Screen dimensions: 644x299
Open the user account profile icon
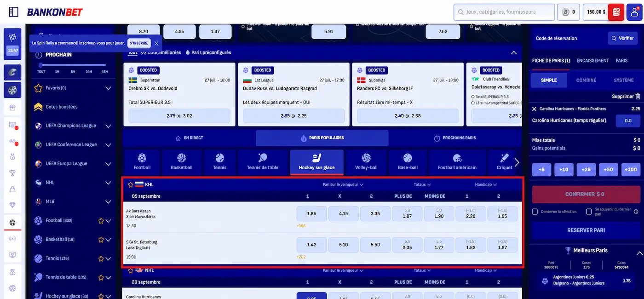point(635,12)
